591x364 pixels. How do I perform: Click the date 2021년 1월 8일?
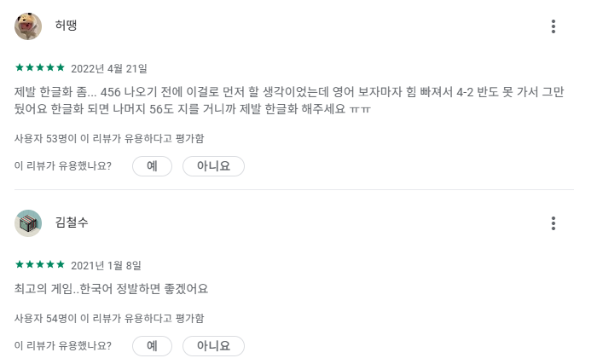click(x=106, y=265)
